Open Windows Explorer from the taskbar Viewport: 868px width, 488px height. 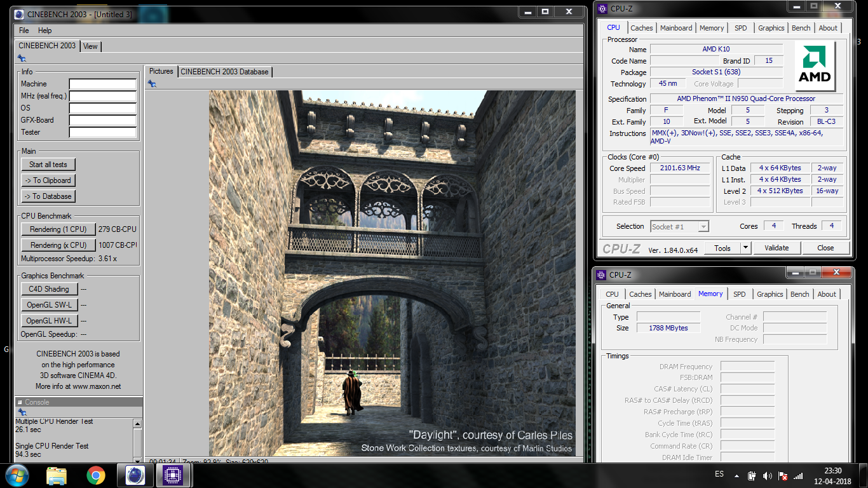click(57, 475)
